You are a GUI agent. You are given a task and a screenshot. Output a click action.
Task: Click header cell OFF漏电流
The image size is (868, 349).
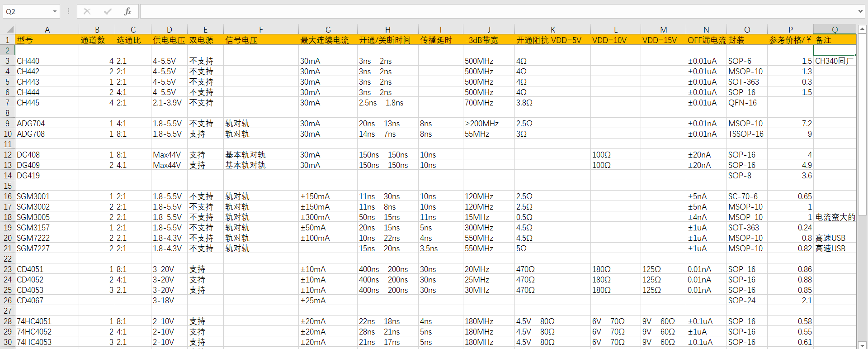point(706,40)
